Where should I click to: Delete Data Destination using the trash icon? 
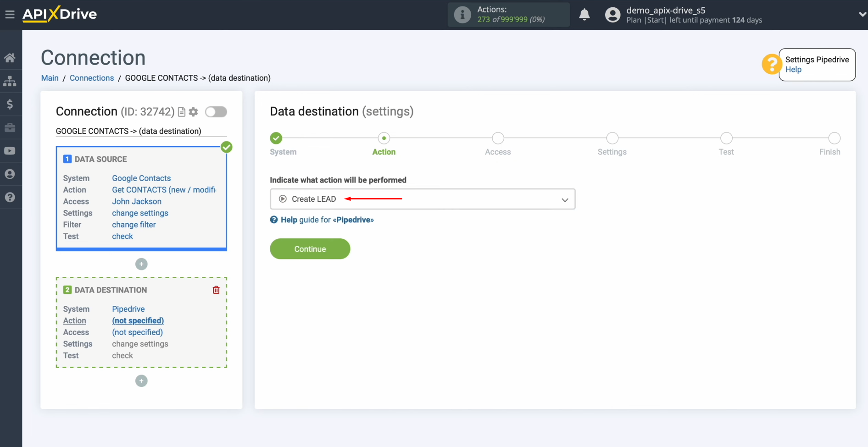point(216,290)
